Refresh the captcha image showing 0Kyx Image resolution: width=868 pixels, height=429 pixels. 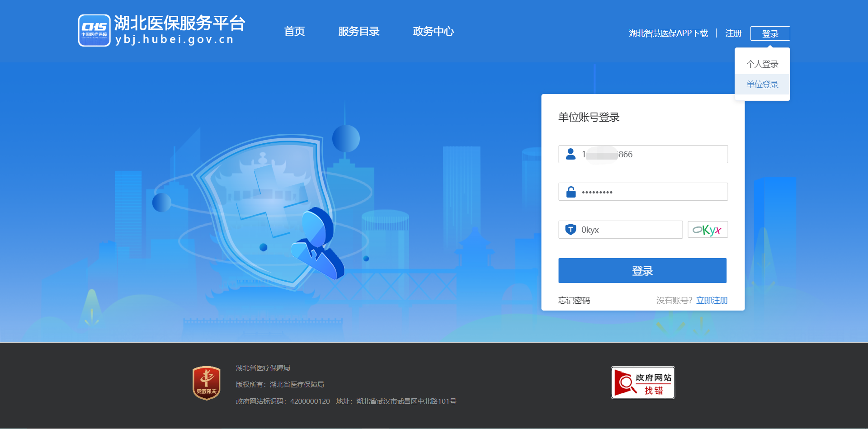click(708, 230)
